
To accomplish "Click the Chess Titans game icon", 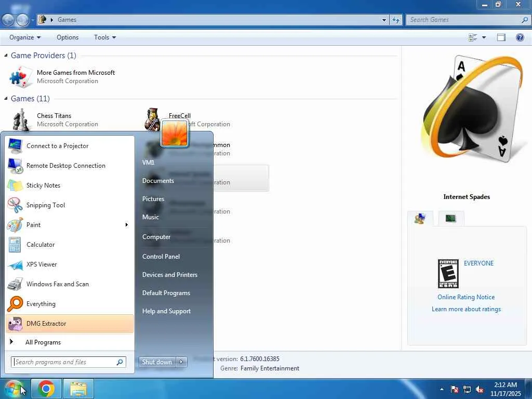I will [x=21, y=120].
